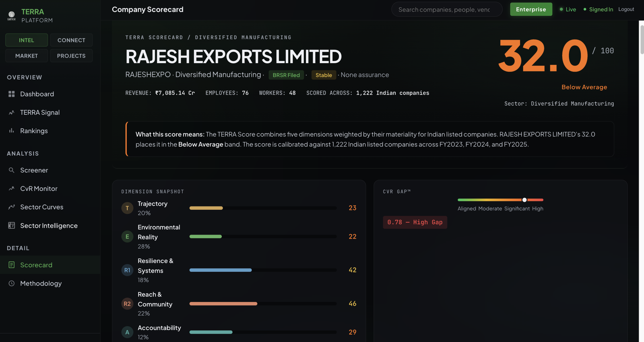Select Scorecard in the sidebar
This screenshot has height=342, width=644.
coord(50,265)
